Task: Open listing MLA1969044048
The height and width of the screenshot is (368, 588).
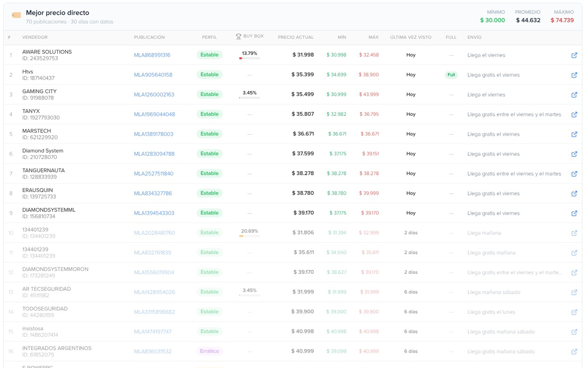Action: coord(154,115)
